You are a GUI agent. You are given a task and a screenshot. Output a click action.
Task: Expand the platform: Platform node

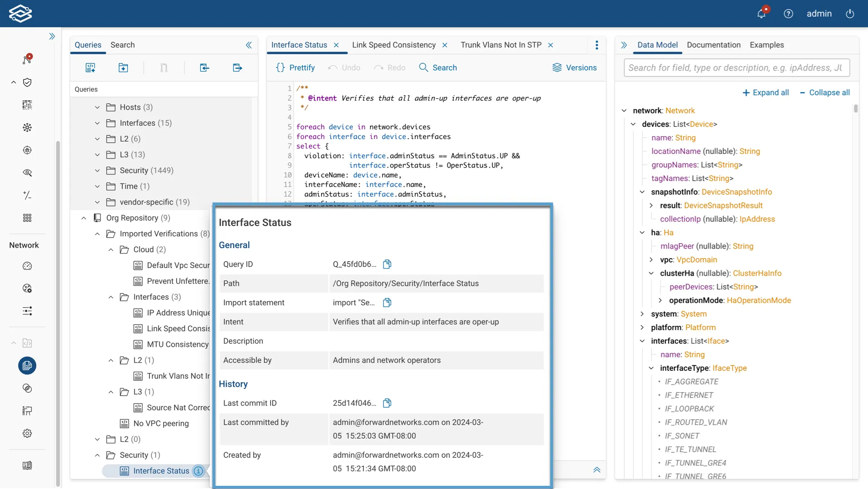(x=642, y=327)
